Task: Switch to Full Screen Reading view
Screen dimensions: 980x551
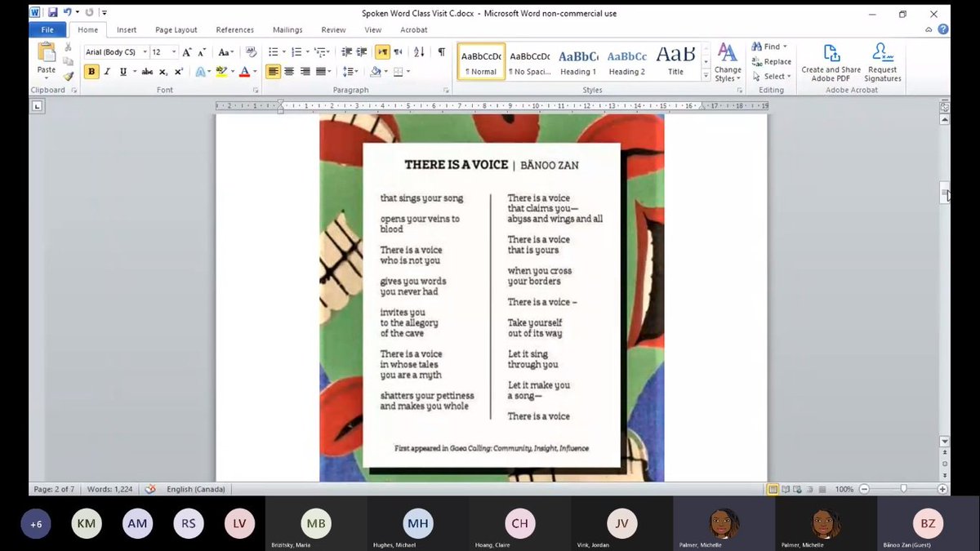Action: [x=785, y=489]
